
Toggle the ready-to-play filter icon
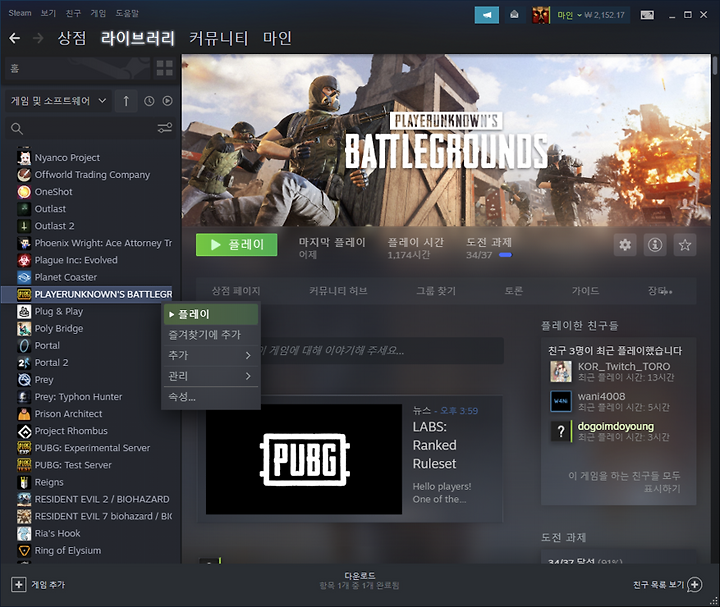point(168,101)
